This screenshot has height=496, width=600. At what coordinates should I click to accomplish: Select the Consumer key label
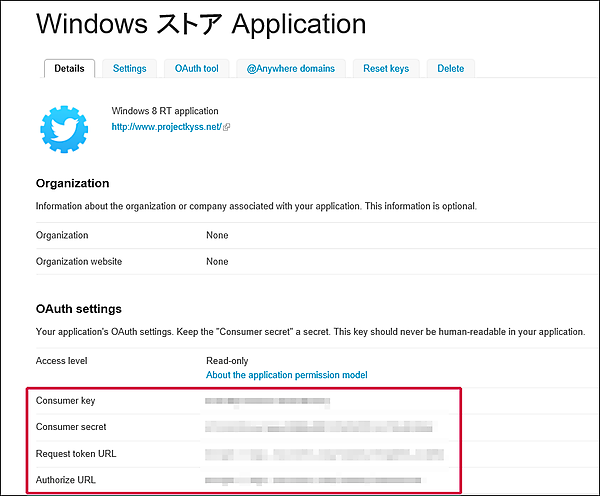click(65, 401)
